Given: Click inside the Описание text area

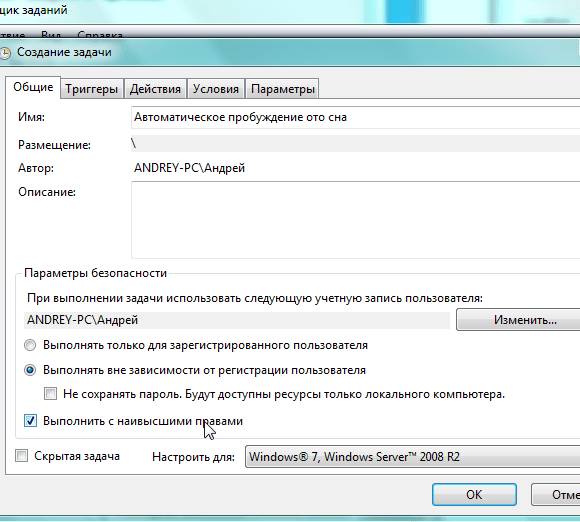Looking at the screenshot, I should click(355, 220).
